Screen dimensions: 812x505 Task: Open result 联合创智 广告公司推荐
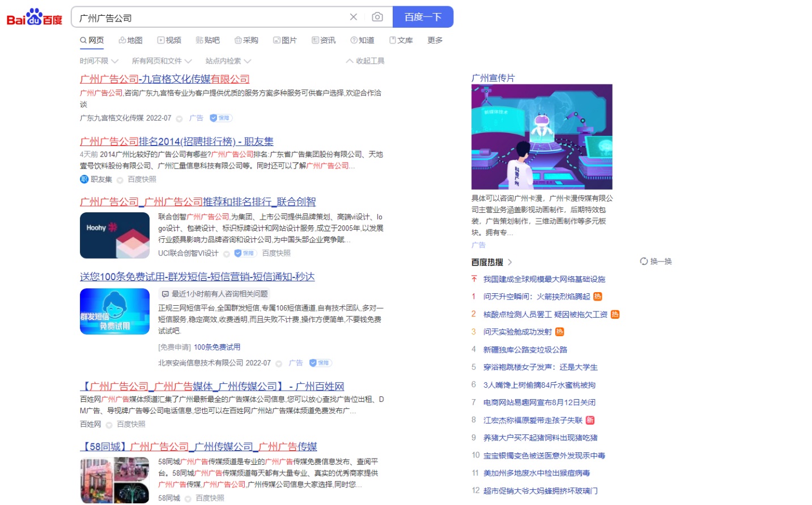(x=198, y=202)
